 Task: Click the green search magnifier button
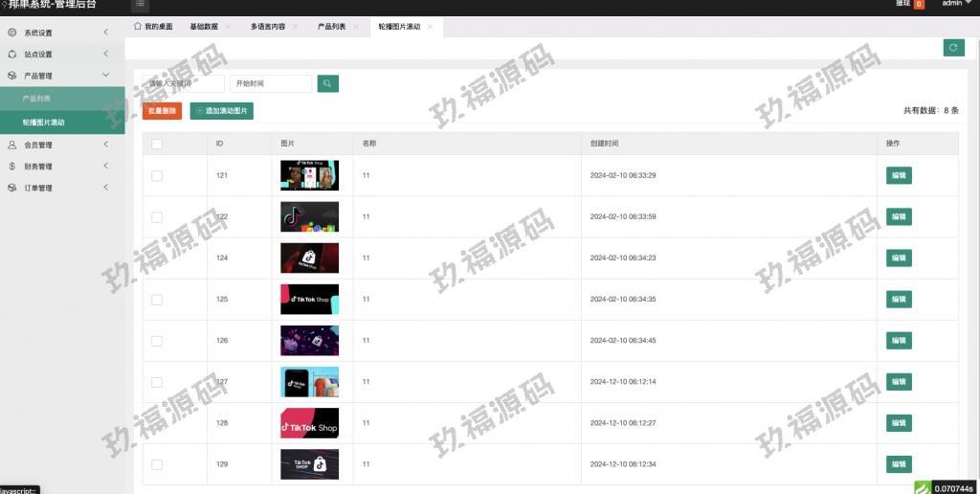(327, 84)
